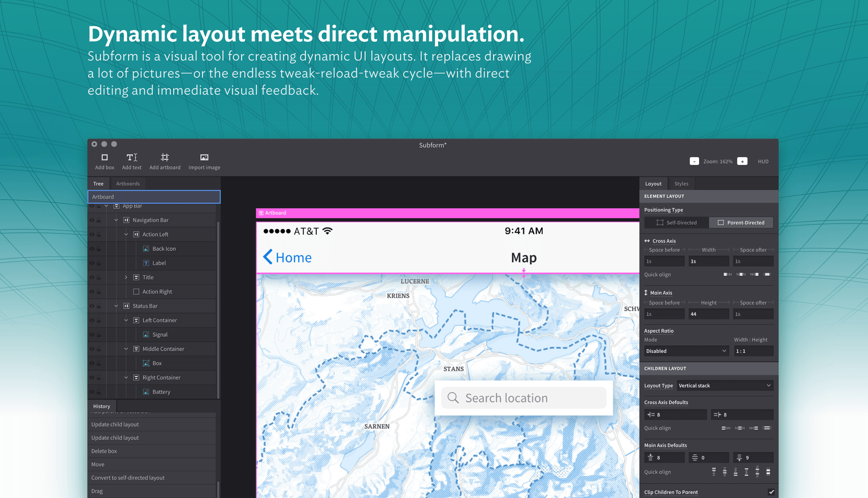The height and width of the screenshot is (498, 868).
Task: Click the zoom in plus button
Action: coord(742,161)
